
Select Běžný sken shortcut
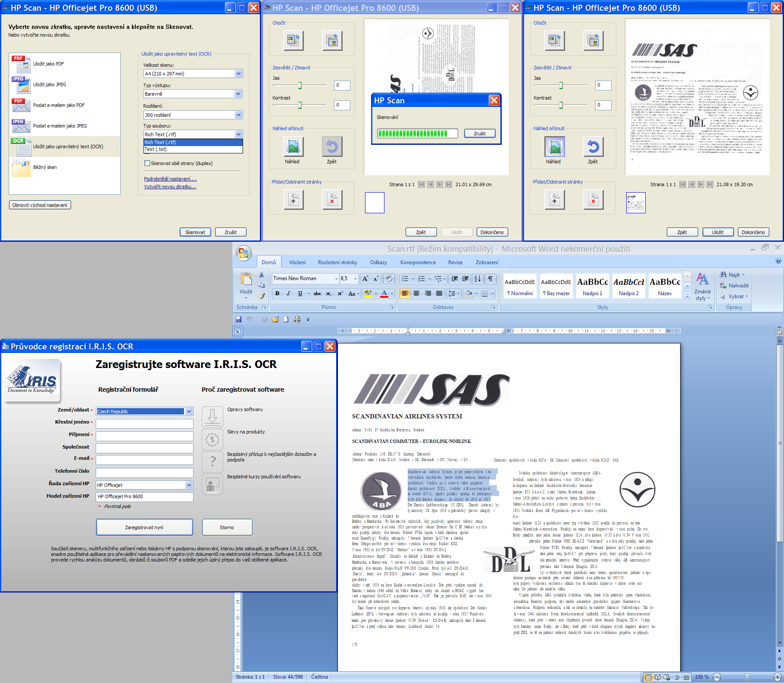(65, 167)
